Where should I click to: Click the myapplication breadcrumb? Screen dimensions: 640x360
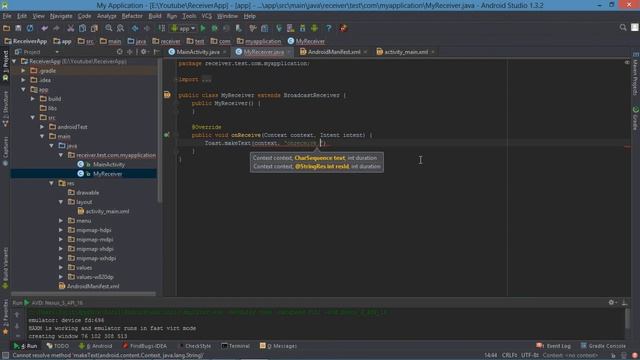pyautogui.click(x=259, y=41)
